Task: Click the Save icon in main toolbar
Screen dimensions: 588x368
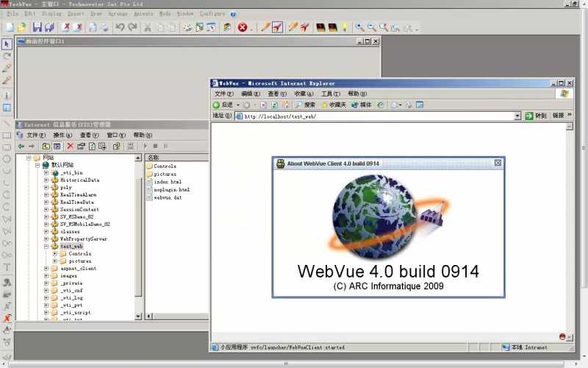Action: click(37, 27)
